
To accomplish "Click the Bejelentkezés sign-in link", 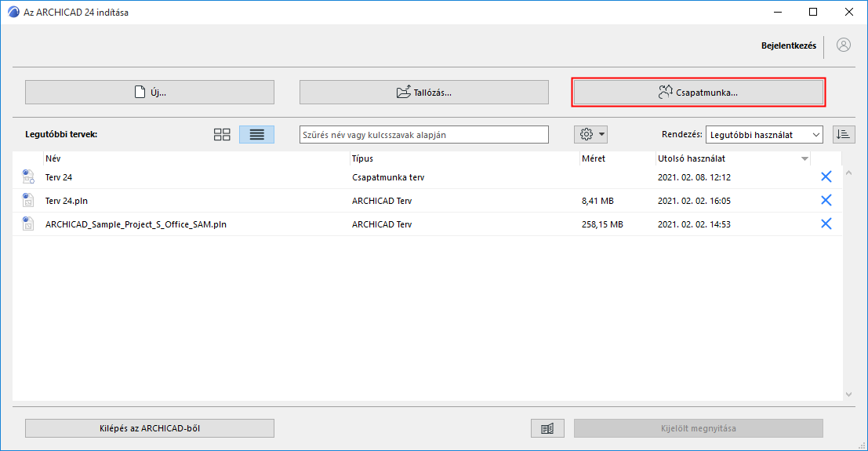I will pos(788,45).
